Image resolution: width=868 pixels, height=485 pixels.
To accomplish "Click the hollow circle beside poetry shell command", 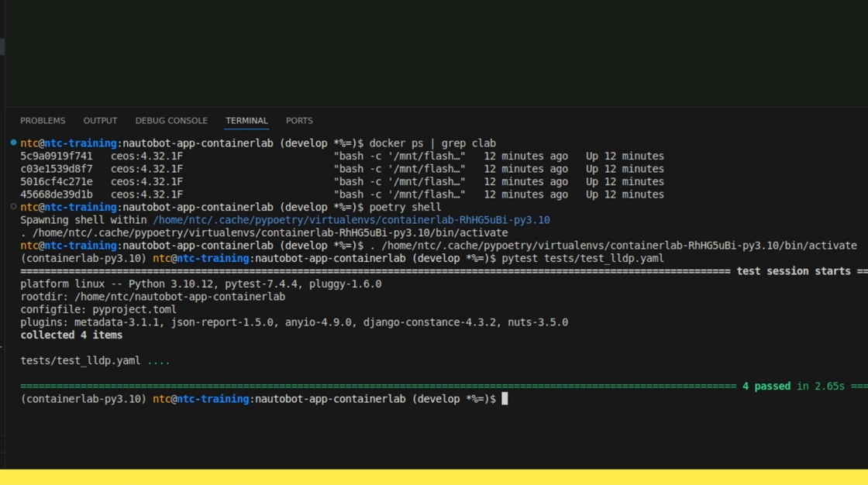I will pyautogui.click(x=13, y=207).
